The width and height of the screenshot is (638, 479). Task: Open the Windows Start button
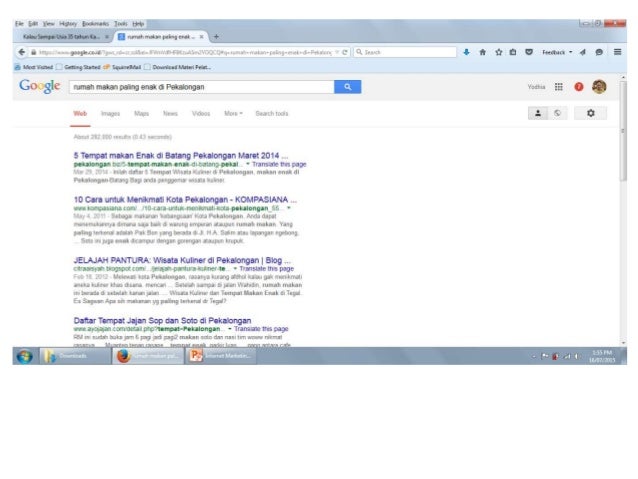(x=25, y=356)
